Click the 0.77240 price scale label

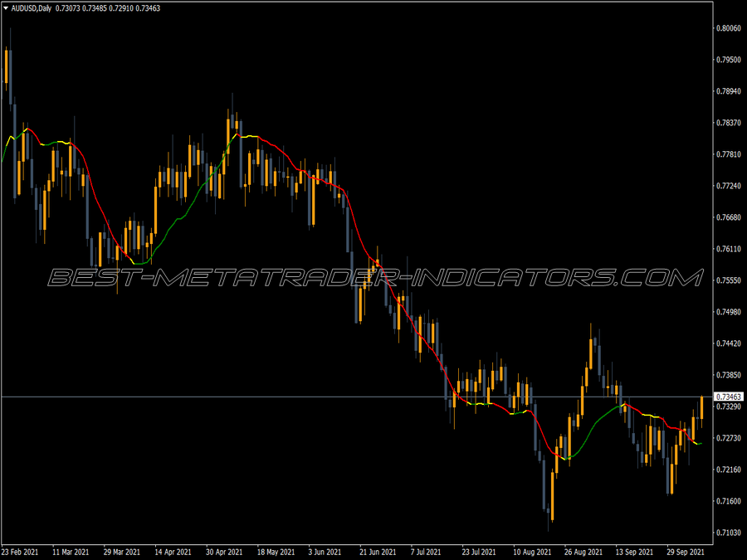[x=729, y=186]
